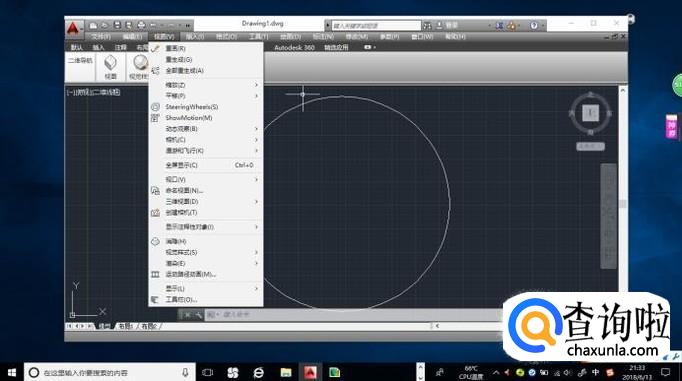Screen dimensions: 682x381
Task: Open the red AutoCAD application menu logo
Action: click(x=73, y=29)
